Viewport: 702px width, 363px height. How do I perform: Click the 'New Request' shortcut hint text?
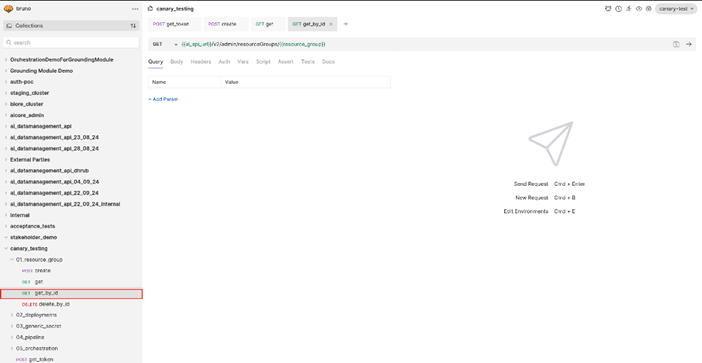[532, 197]
